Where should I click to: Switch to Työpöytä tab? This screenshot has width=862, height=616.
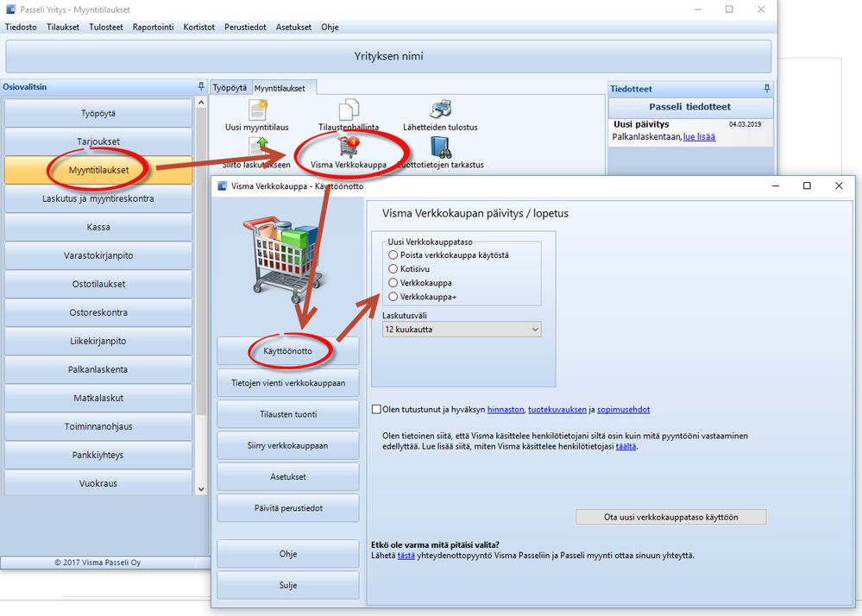coord(230,87)
